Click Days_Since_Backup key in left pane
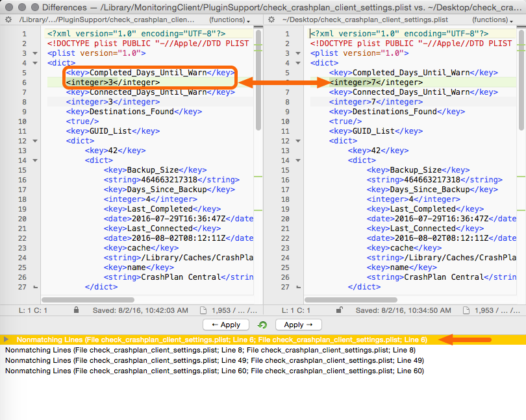This screenshot has width=526, height=420. 169,190
